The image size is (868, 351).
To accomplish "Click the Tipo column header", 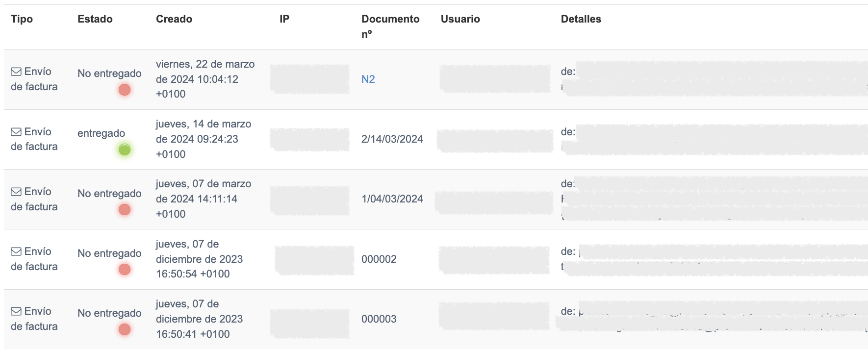I will (22, 19).
